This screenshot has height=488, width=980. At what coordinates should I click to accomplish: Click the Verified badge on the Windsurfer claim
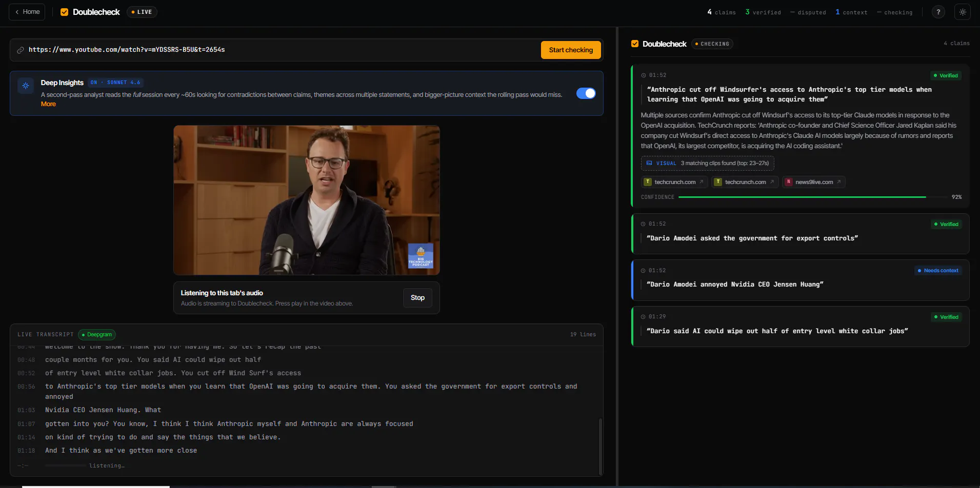[946, 76]
